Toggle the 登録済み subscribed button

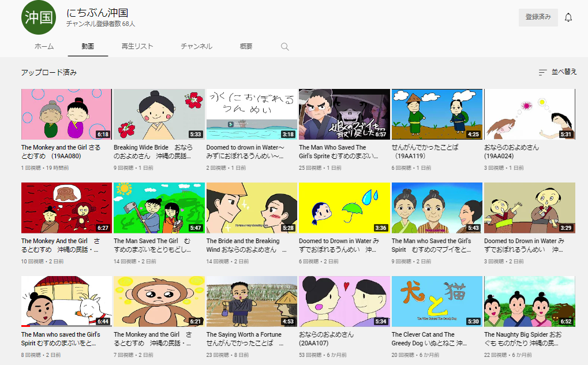coord(538,17)
